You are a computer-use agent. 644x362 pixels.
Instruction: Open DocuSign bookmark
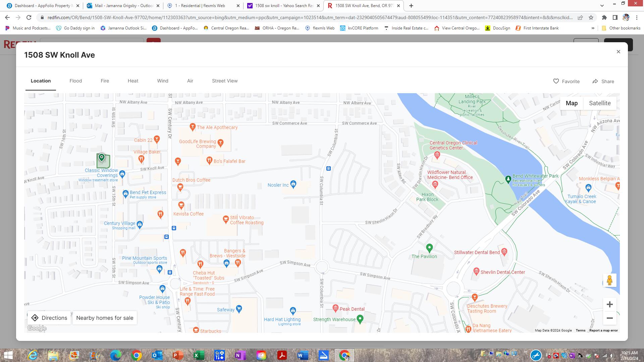[498, 28]
